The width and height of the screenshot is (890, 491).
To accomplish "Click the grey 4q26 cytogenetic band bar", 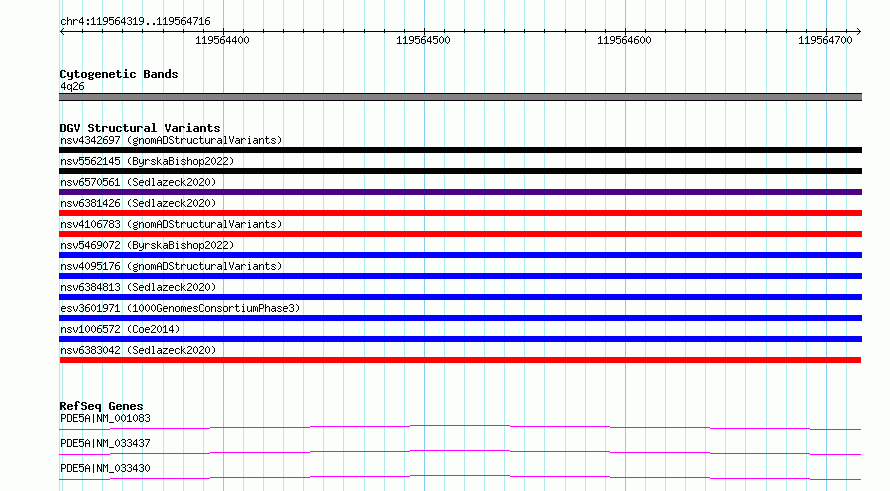I will tap(460, 97).
